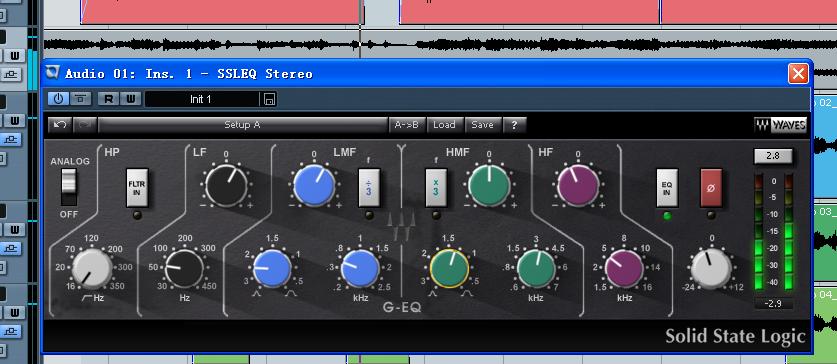The width and height of the screenshot is (837, 364).
Task: Click the preset save floppy icon
Action: click(269, 99)
